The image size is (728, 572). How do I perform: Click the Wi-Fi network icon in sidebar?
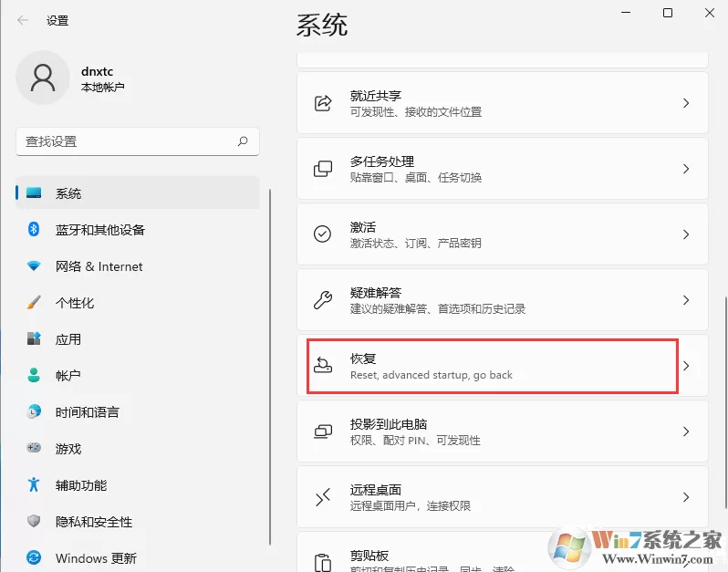34,266
